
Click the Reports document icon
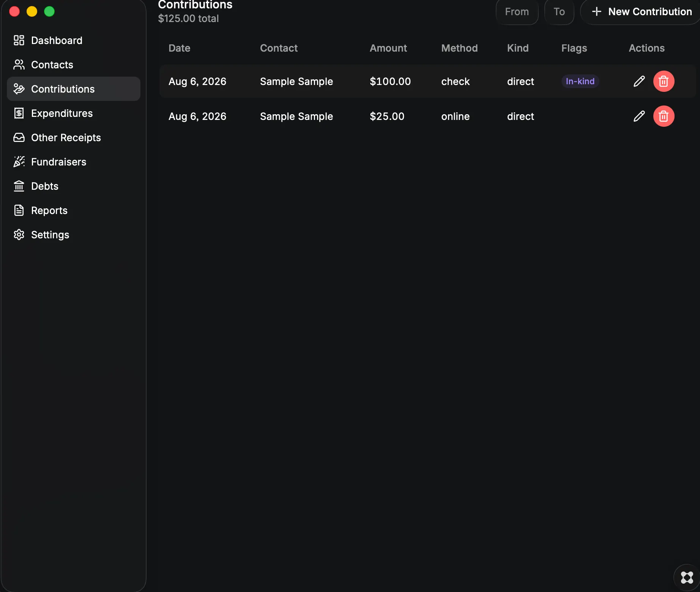(x=19, y=210)
